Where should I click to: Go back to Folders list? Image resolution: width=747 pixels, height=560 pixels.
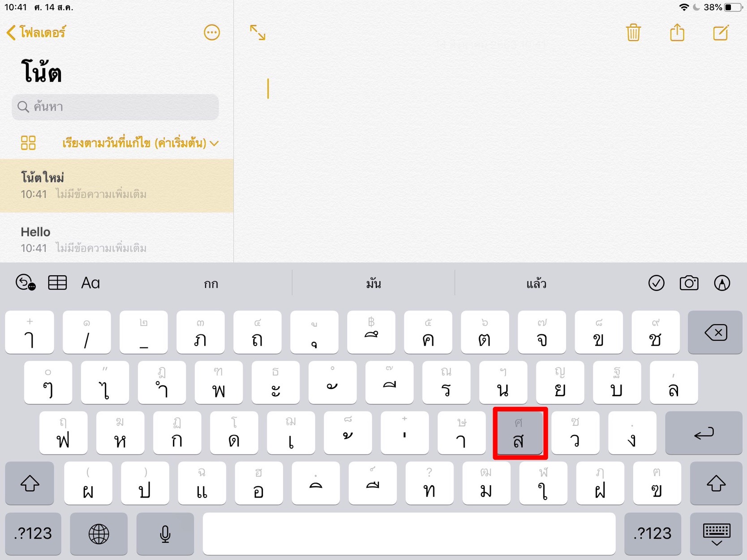[36, 32]
